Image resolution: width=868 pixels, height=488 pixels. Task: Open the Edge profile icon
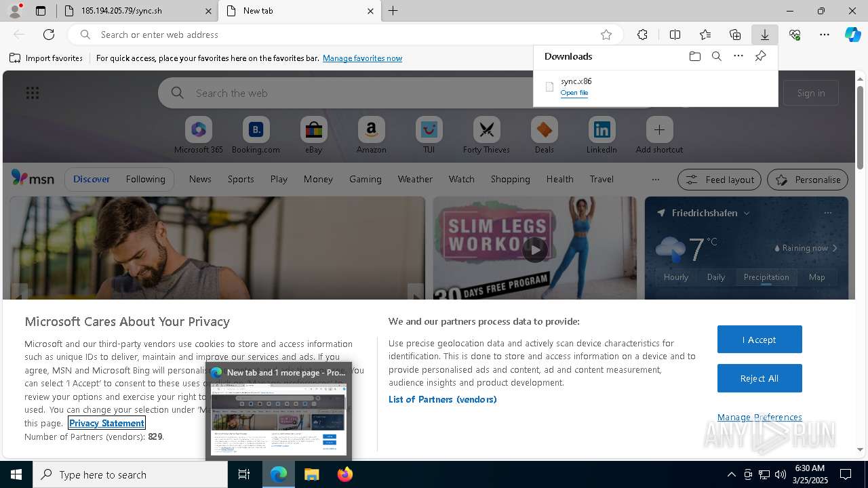click(x=15, y=11)
